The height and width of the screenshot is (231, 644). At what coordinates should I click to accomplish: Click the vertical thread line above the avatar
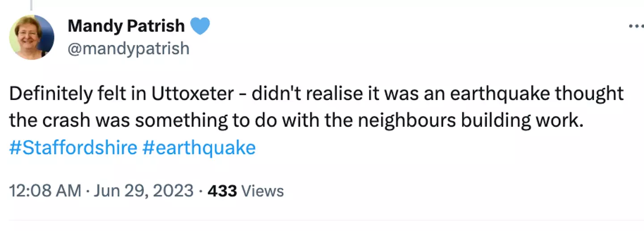(31, 4)
